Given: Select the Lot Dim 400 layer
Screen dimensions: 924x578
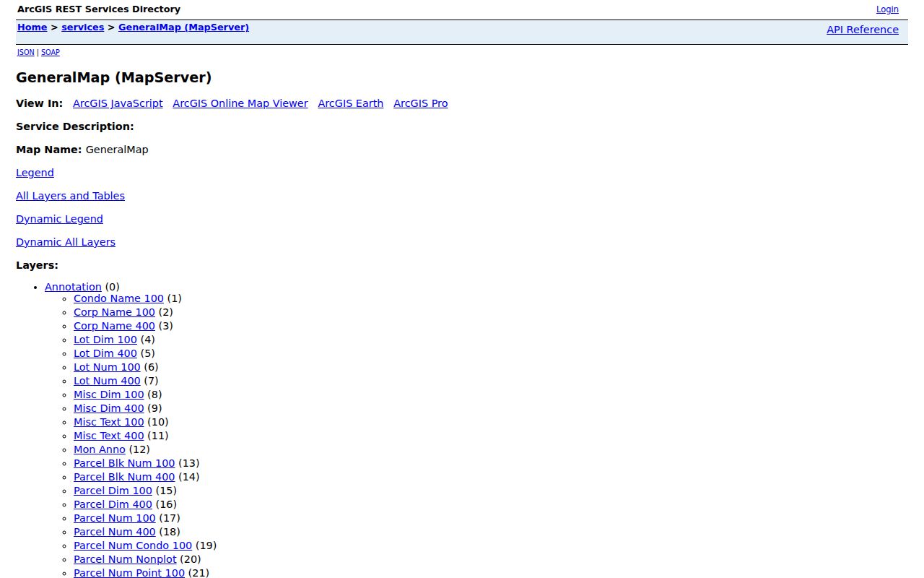Looking at the screenshot, I should [105, 353].
